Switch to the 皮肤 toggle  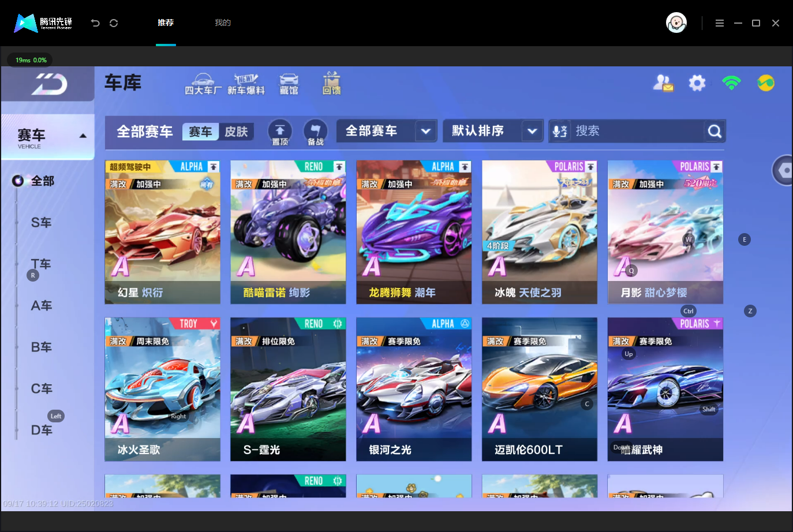(236, 132)
